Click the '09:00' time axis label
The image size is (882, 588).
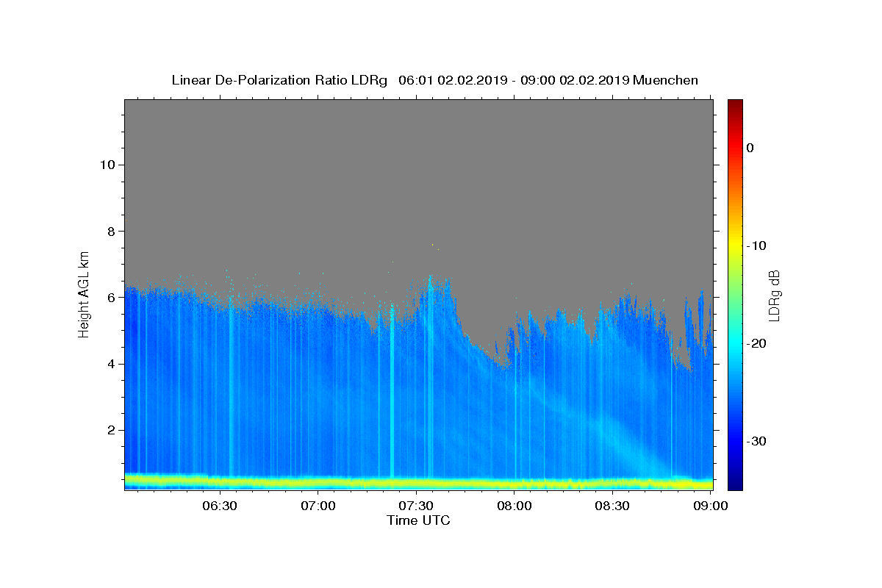pyautogui.click(x=711, y=506)
